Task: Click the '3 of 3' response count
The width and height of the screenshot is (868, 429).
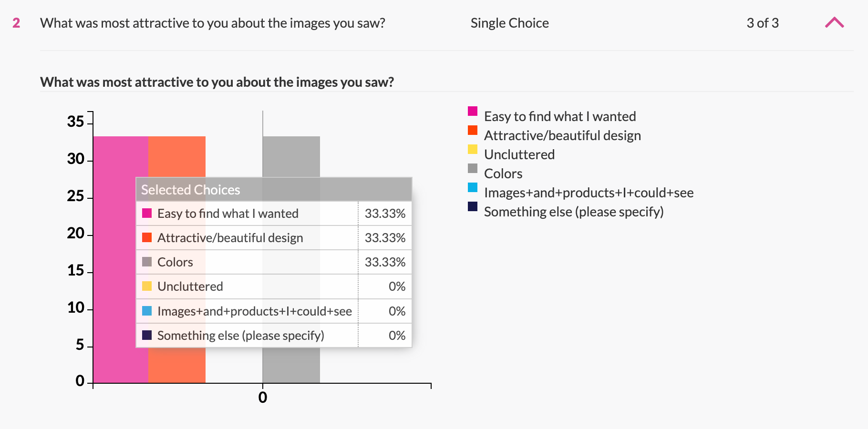Action: point(763,23)
